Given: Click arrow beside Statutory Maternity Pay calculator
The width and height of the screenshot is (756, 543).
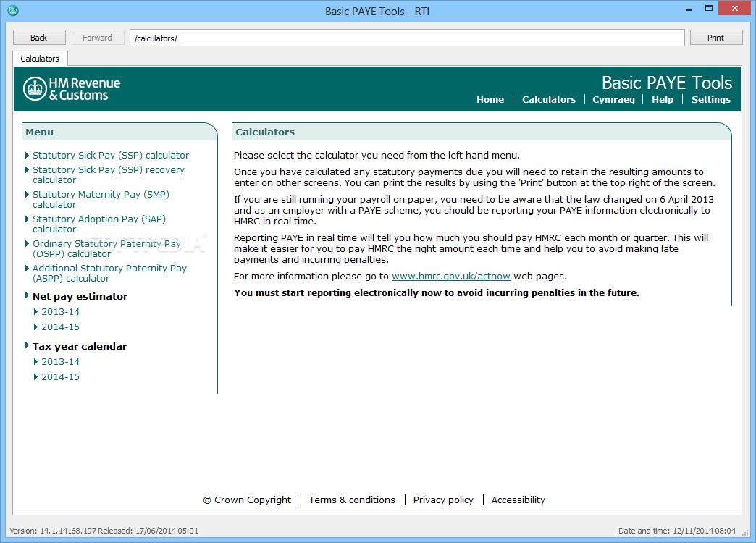Looking at the screenshot, I should [27, 194].
